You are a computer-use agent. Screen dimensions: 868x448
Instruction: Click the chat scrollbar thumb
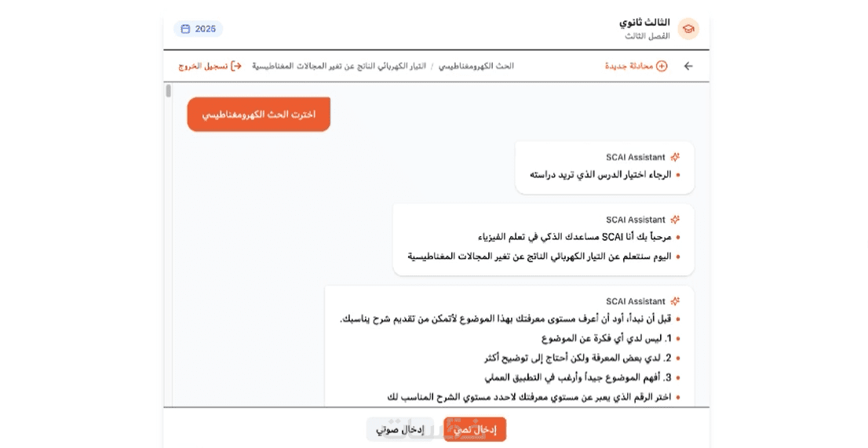[168, 91]
